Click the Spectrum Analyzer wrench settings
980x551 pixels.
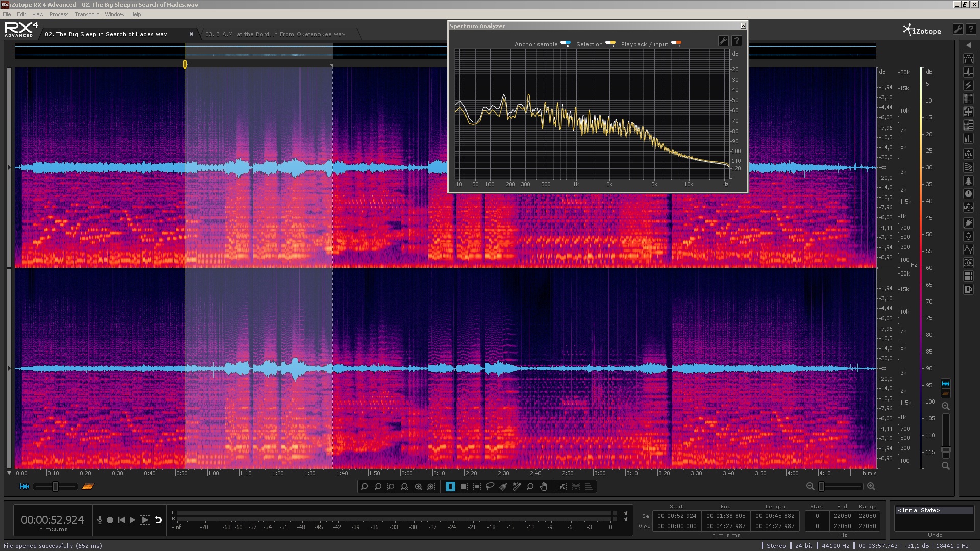point(723,41)
